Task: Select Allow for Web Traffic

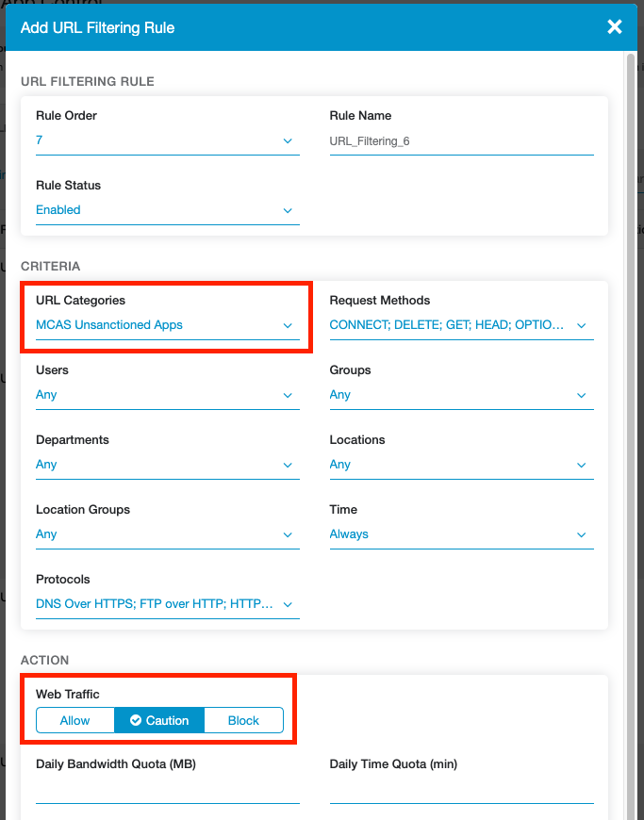Action: (74, 720)
